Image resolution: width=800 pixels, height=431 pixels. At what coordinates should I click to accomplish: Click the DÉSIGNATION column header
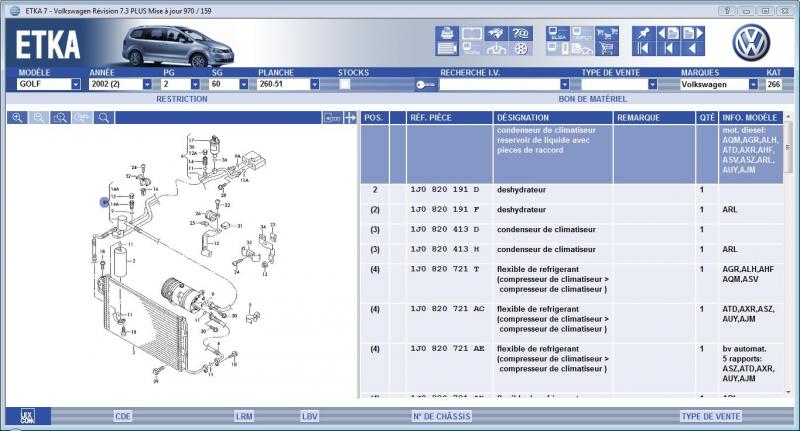[553, 118]
